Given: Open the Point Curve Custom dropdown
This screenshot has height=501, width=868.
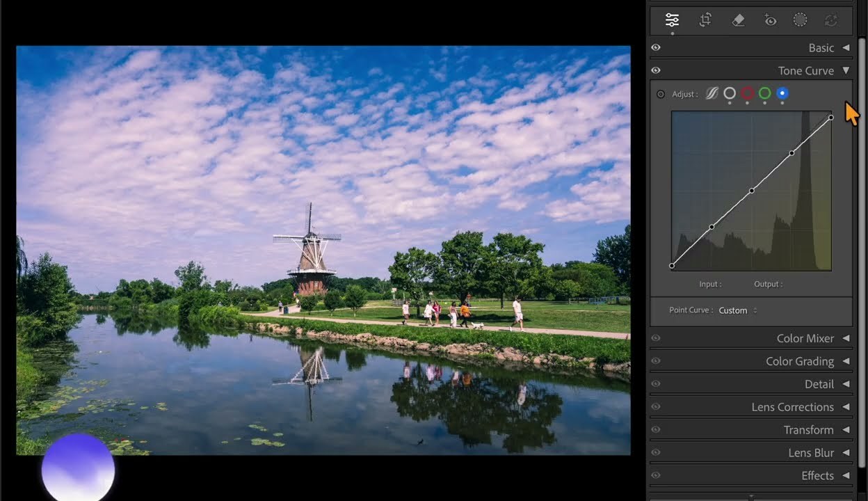Looking at the screenshot, I should click(x=738, y=310).
